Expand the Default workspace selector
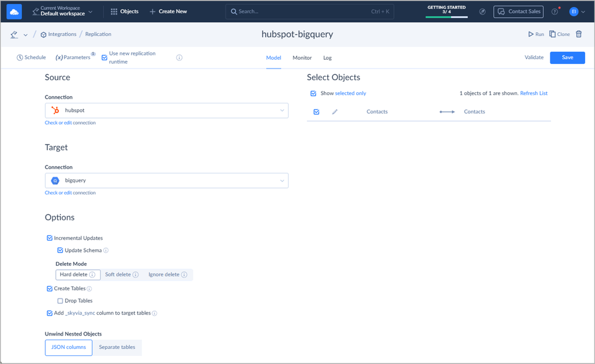The image size is (595, 364). point(62,12)
